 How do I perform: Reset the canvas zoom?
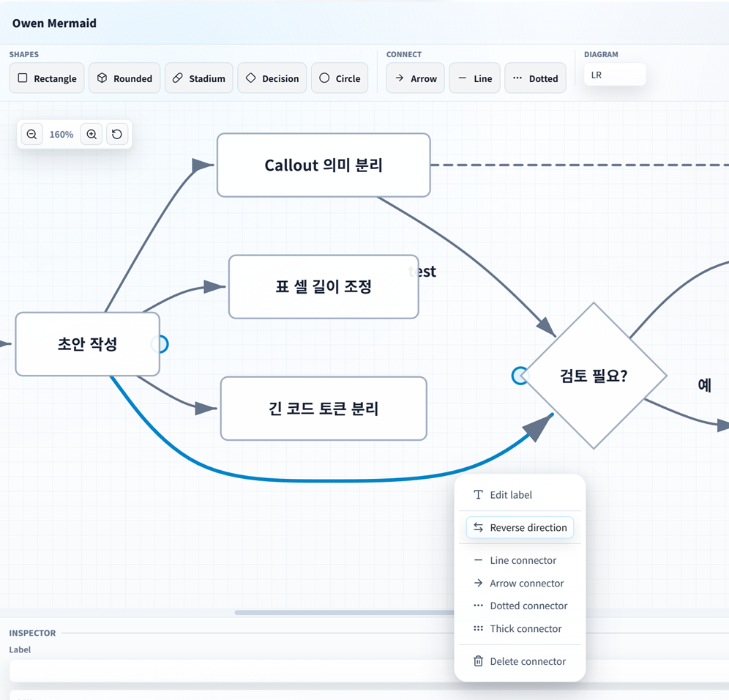[x=117, y=135]
